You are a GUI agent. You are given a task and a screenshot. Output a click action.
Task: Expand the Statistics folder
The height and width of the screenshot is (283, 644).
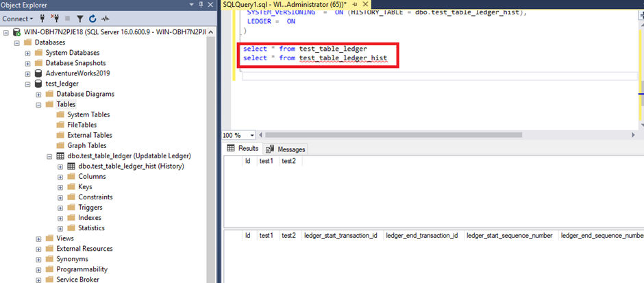pos(60,228)
